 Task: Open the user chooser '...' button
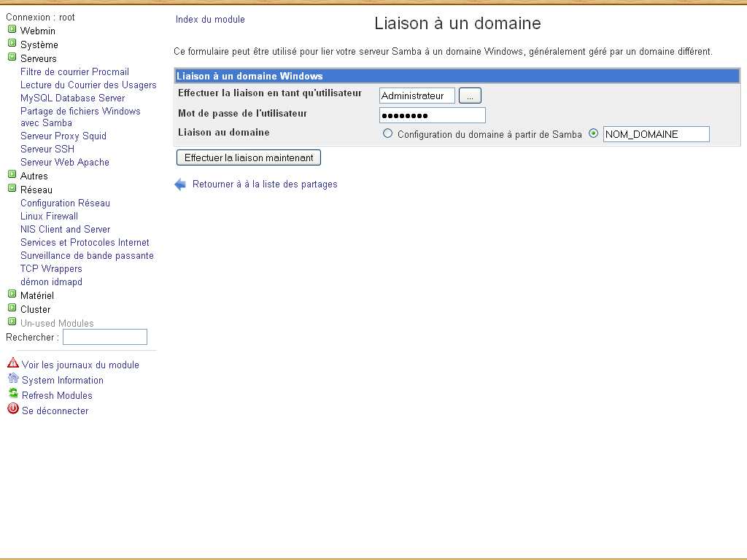[470, 96]
